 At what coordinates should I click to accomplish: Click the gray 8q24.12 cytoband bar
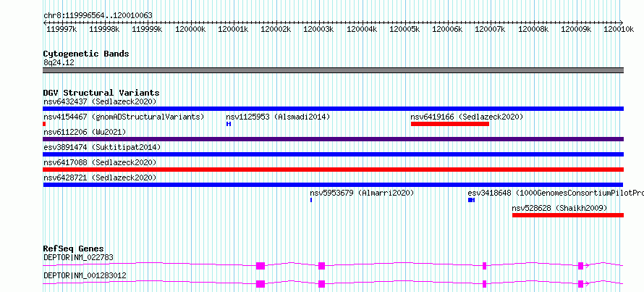(x=334, y=70)
